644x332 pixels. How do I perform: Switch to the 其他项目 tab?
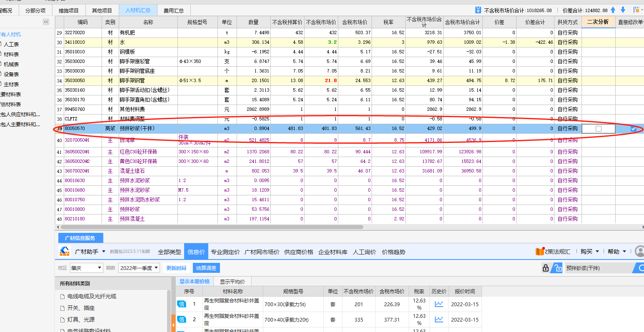click(x=102, y=10)
